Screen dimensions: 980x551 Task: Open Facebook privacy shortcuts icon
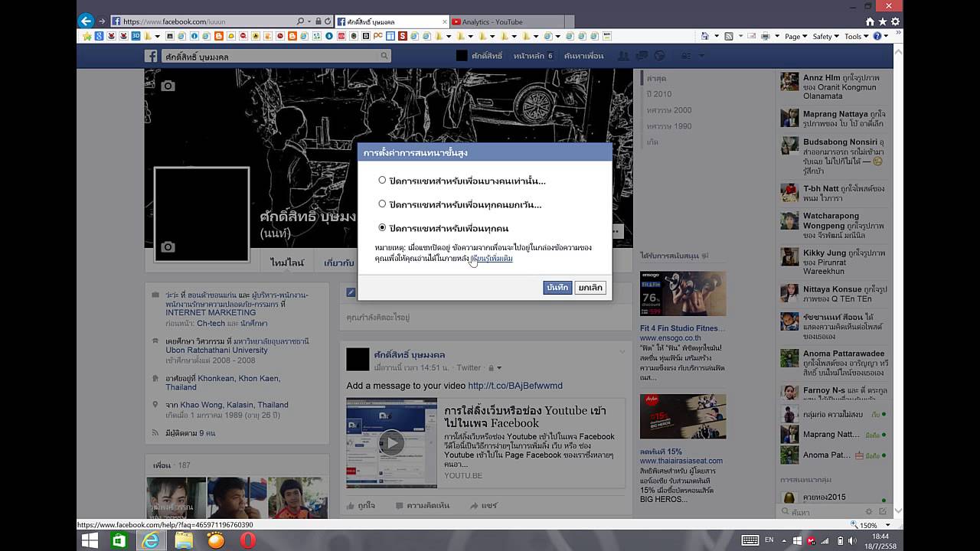point(685,56)
